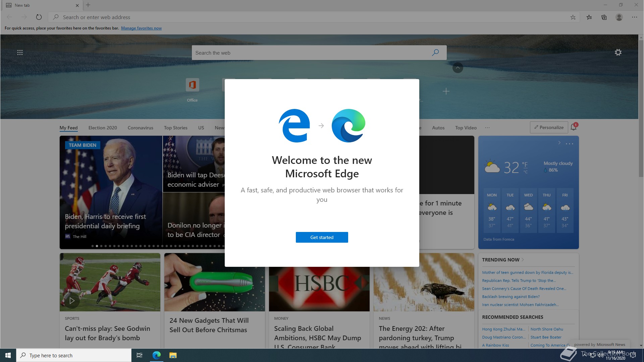Click the taskbar search box
644x362 pixels.
(74, 355)
